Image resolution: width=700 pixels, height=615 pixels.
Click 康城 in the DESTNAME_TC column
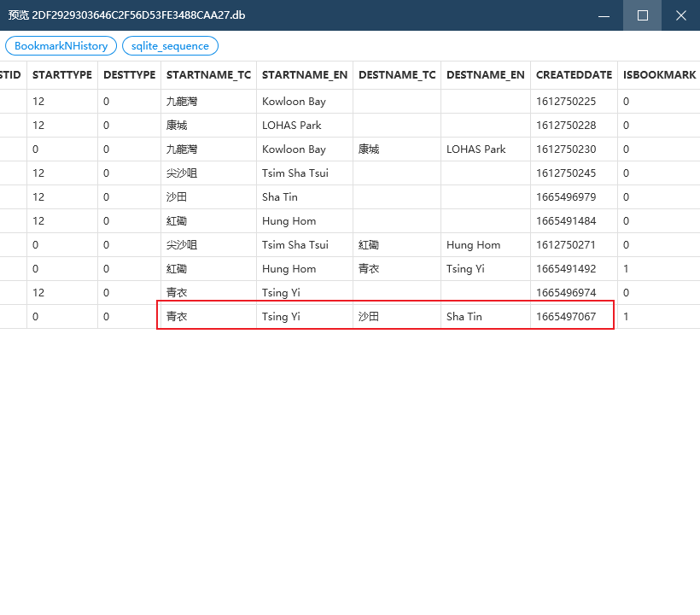(x=369, y=149)
